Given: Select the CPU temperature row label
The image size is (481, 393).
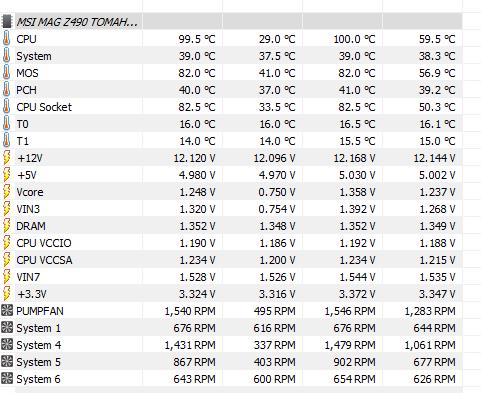Looking at the screenshot, I should (26, 39).
